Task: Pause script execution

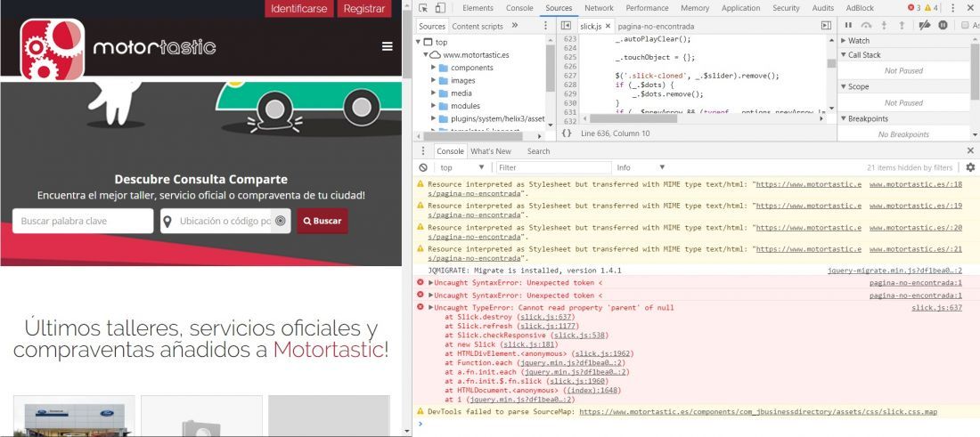Action: (848, 25)
